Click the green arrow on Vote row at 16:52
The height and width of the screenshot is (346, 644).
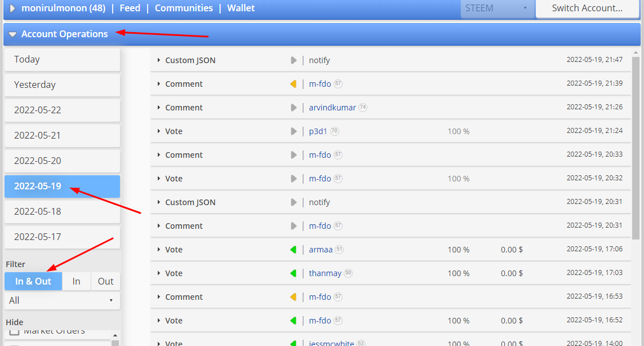[x=293, y=321]
